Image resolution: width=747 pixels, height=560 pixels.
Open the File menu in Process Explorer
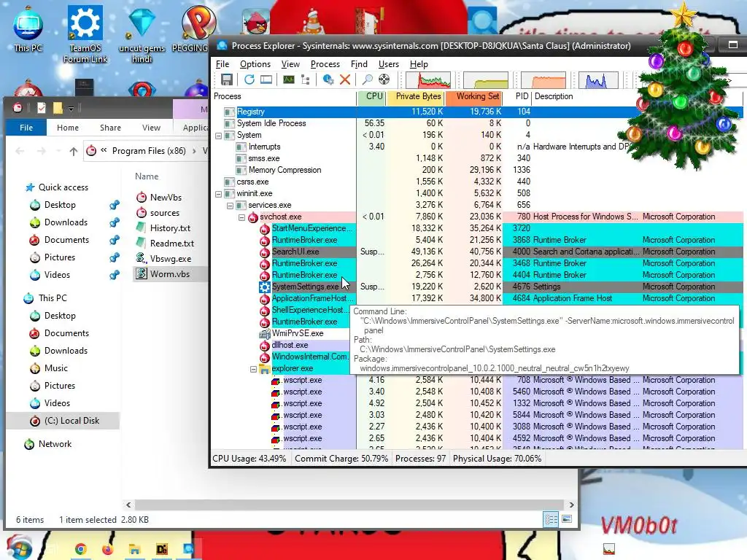click(x=222, y=64)
